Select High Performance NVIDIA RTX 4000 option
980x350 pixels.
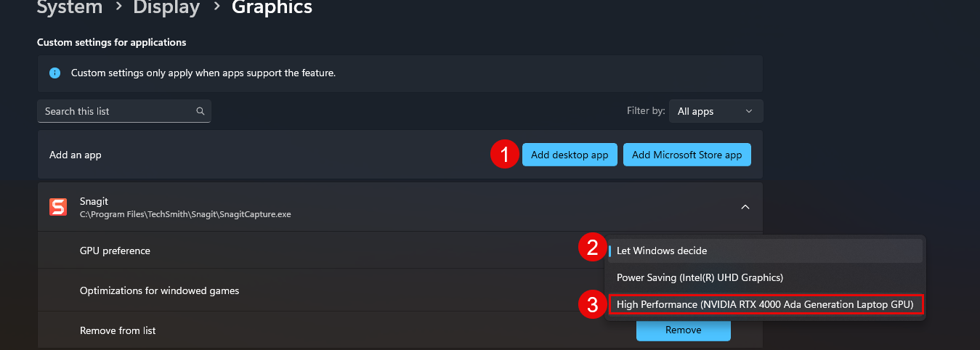(x=766, y=304)
